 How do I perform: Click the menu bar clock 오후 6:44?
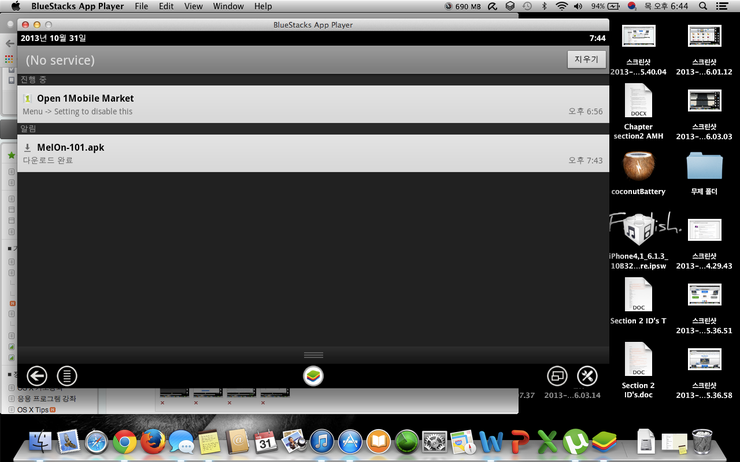point(666,6)
